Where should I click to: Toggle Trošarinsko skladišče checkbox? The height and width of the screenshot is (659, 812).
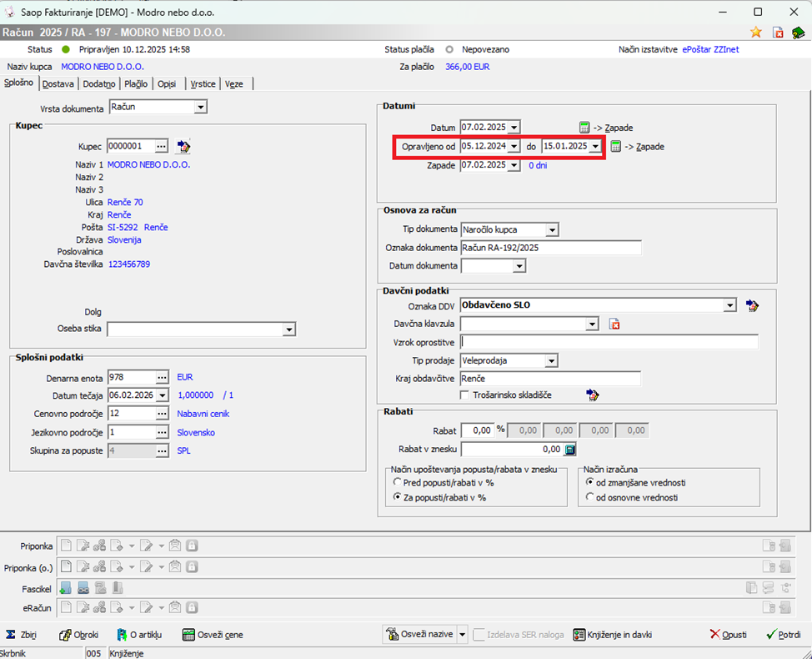coord(464,395)
